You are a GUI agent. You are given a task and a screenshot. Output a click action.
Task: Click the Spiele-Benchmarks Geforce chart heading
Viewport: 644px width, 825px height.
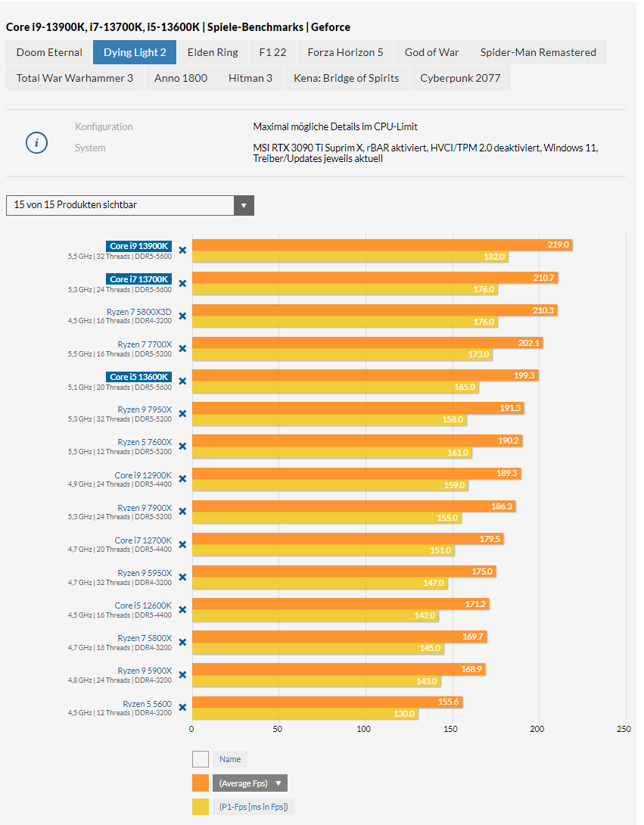[x=179, y=27]
